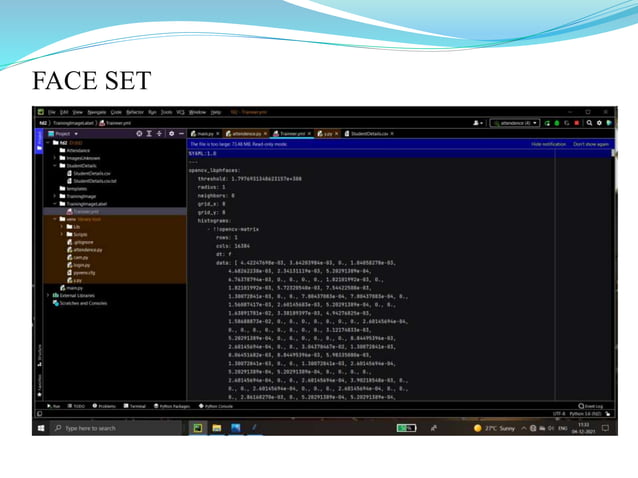Screen dimensions: 638x478
Task: Expand External Libraries node
Action: [48, 295]
